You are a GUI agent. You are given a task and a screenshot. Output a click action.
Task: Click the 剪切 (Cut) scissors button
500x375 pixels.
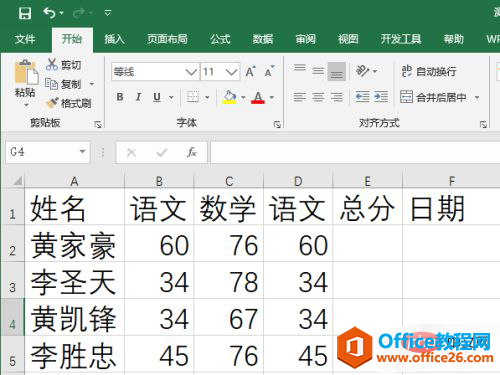[x=64, y=65]
